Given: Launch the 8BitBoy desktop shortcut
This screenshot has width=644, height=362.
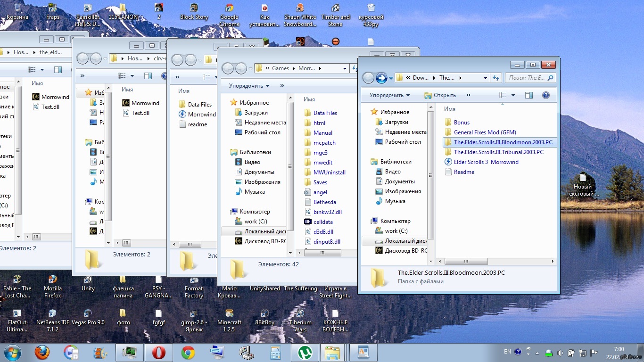Looking at the screenshot, I should pos(264,317).
